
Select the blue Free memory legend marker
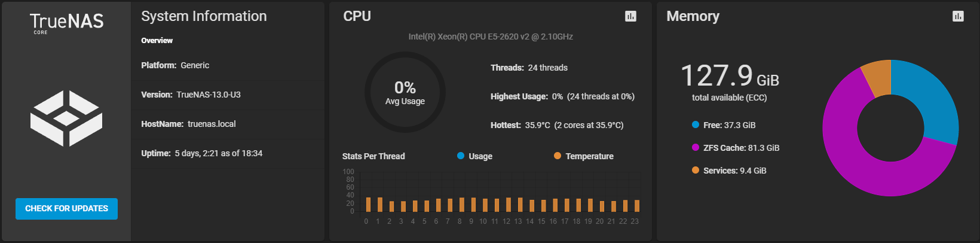696,124
